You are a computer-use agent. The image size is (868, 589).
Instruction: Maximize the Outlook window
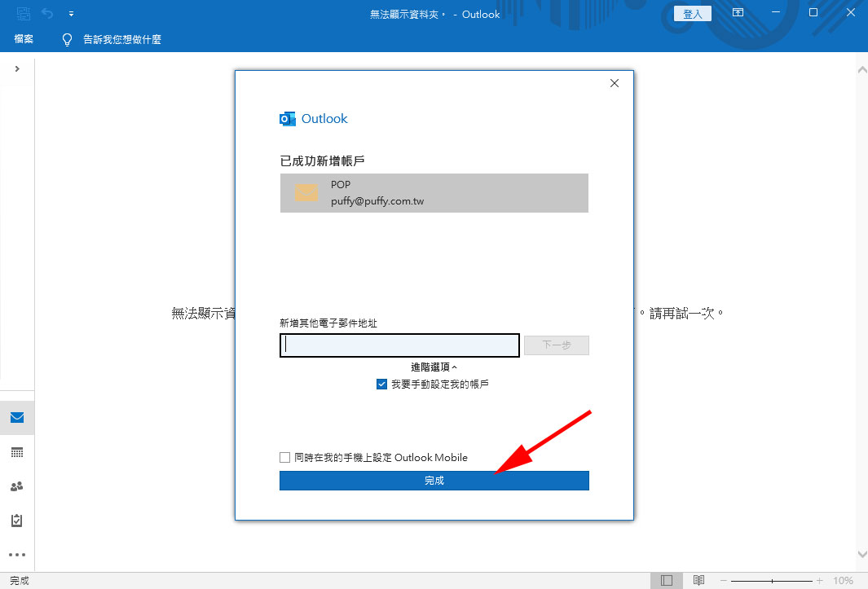pos(813,12)
